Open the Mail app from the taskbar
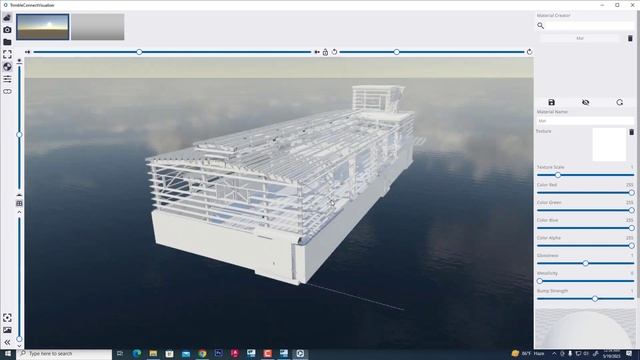The width and height of the screenshot is (640, 360). tap(186, 353)
